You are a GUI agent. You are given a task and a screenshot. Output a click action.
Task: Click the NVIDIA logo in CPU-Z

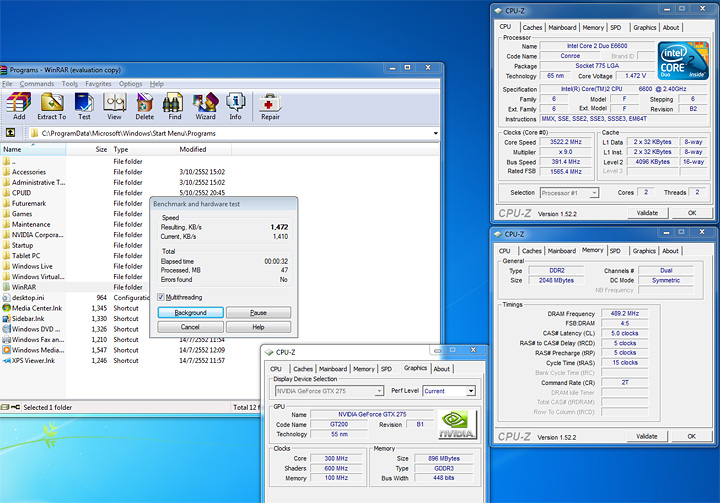[457, 425]
